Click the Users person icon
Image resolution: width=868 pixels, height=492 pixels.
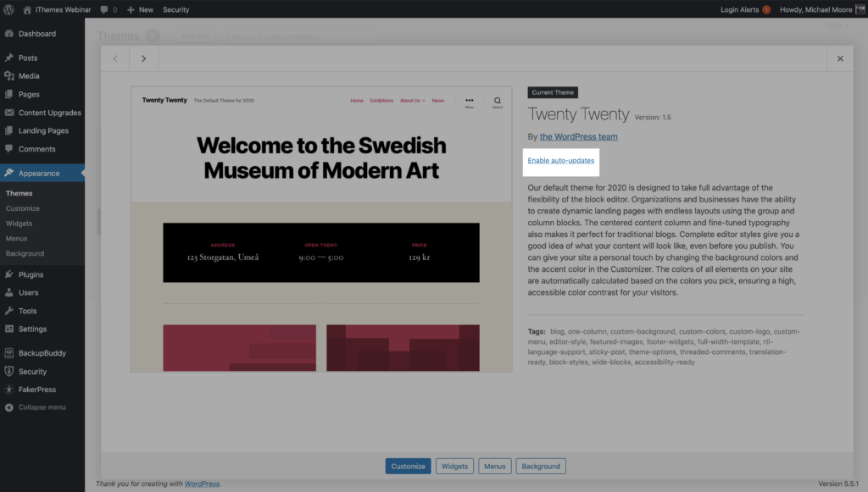click(8, 292)
